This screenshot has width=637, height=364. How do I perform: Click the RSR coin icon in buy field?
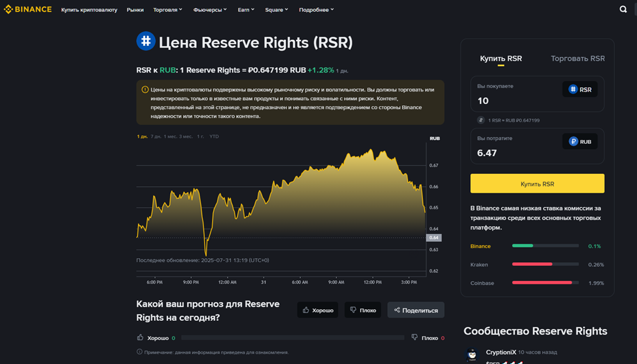click(573, 90)
